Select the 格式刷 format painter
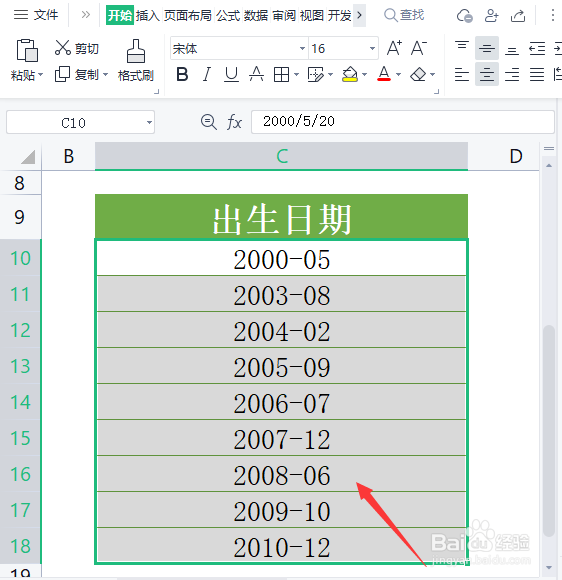The height and width of the screenshot is (580, 562). [x=136, y=60]
